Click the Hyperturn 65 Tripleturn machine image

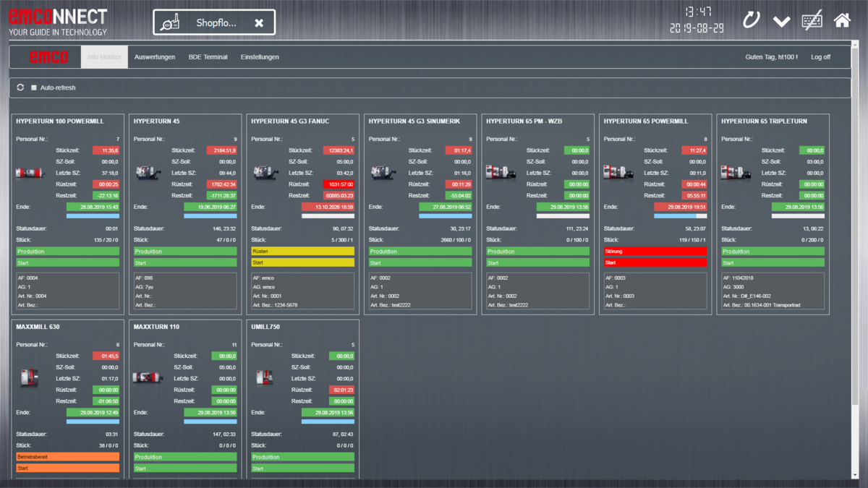pos(735,173)
